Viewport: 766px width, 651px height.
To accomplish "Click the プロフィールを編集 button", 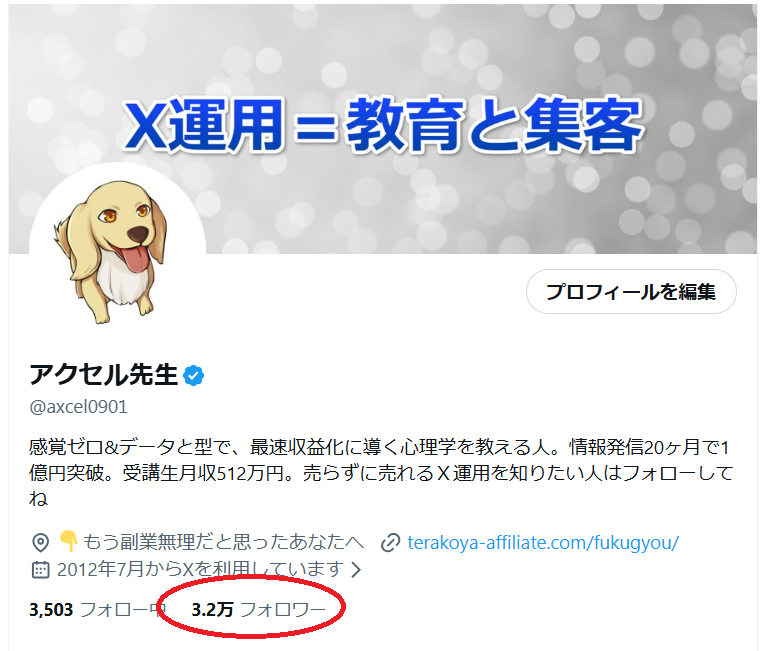I will pyautogui.click(x=631, y=292).
